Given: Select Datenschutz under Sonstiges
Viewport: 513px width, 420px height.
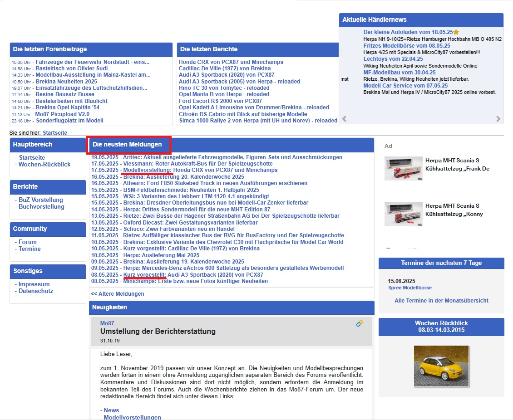Looking at the screenshot, I should tap(35, 291).
